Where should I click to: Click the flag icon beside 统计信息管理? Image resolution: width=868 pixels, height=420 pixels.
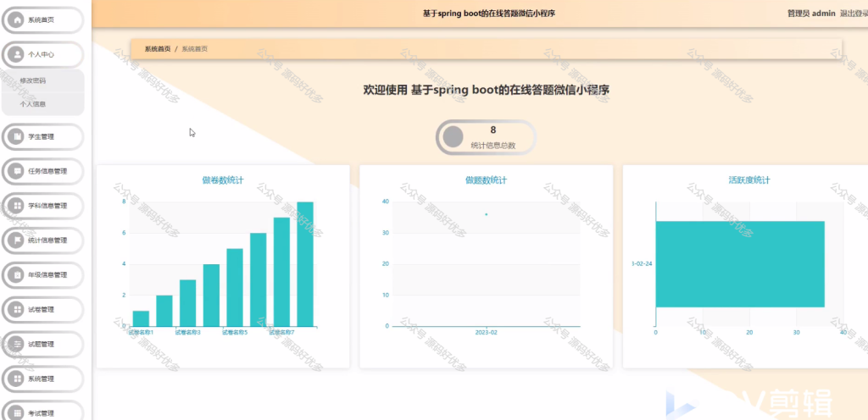click(17, 240)
